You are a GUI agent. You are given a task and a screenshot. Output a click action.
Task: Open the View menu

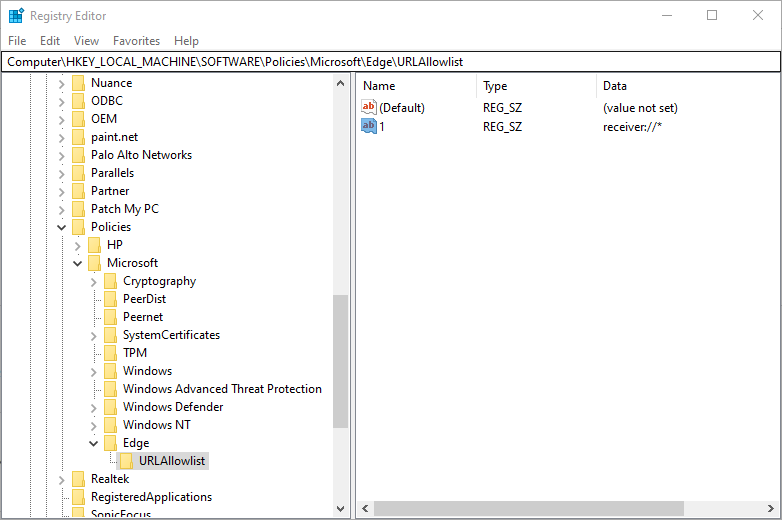coord(86,41)
